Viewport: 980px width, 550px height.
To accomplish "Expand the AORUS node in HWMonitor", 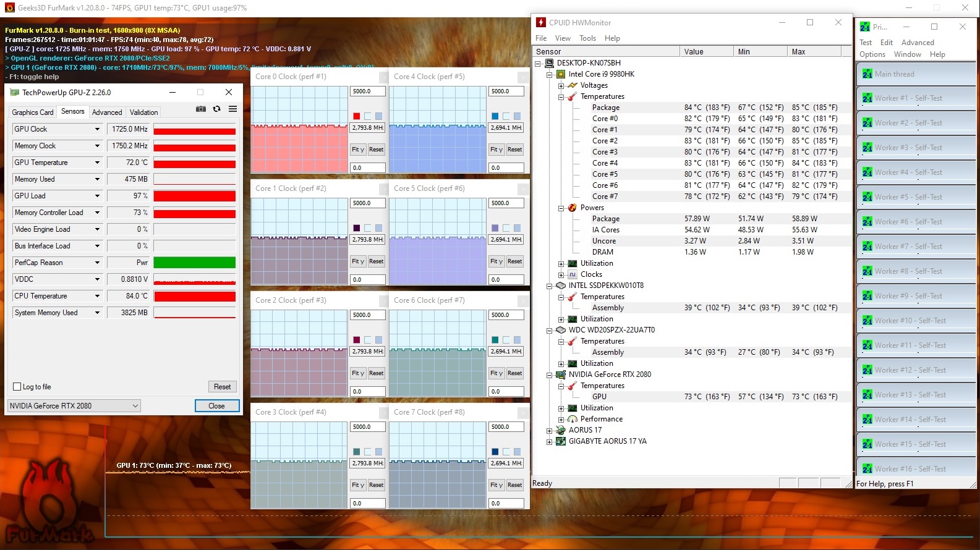I will click(x=549, y=430).
